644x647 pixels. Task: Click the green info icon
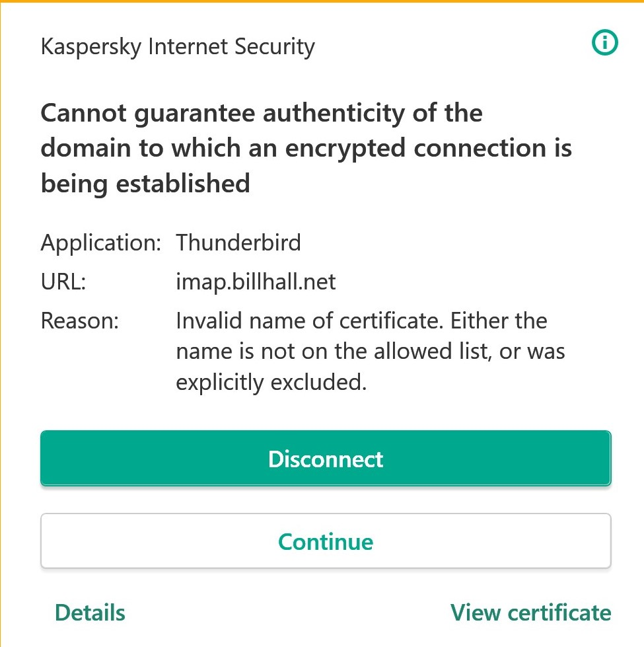605,44
